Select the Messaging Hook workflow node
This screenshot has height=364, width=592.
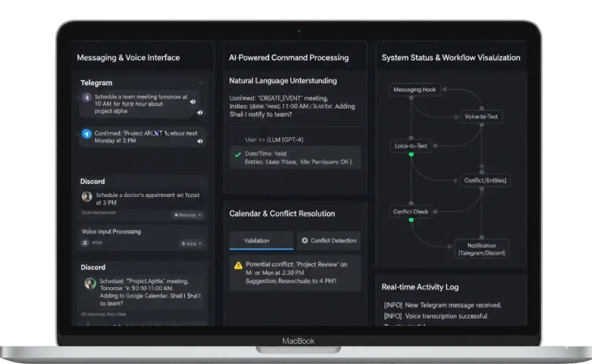coord(414,89)
